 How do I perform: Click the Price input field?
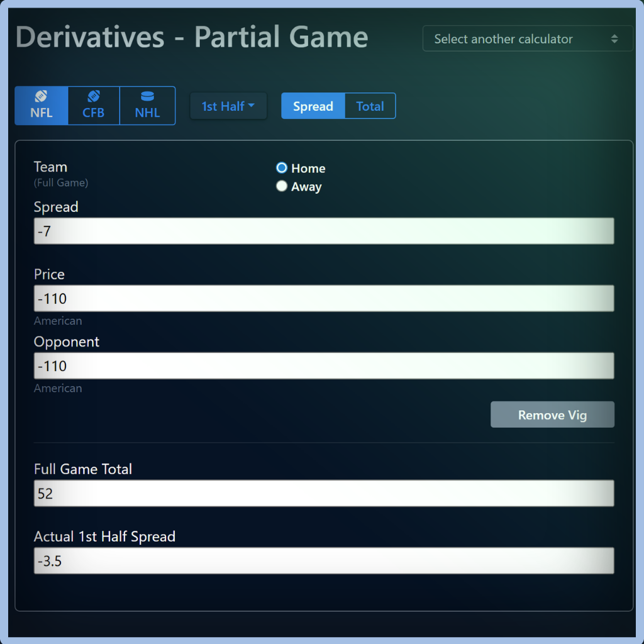coord(324,298)
